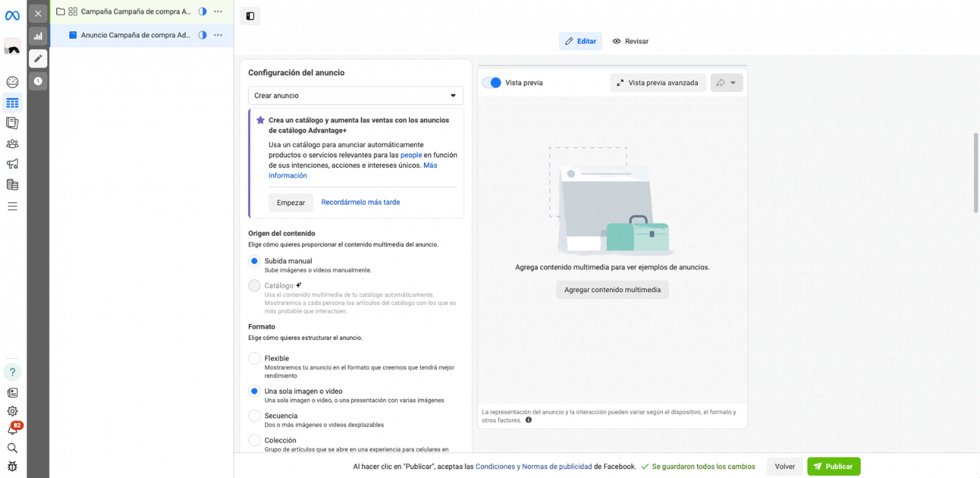Image resolution: width=980 pixels, height=478 pixels.
Task: Open the billing stacked coins icon
Action: tap(12, 185)
